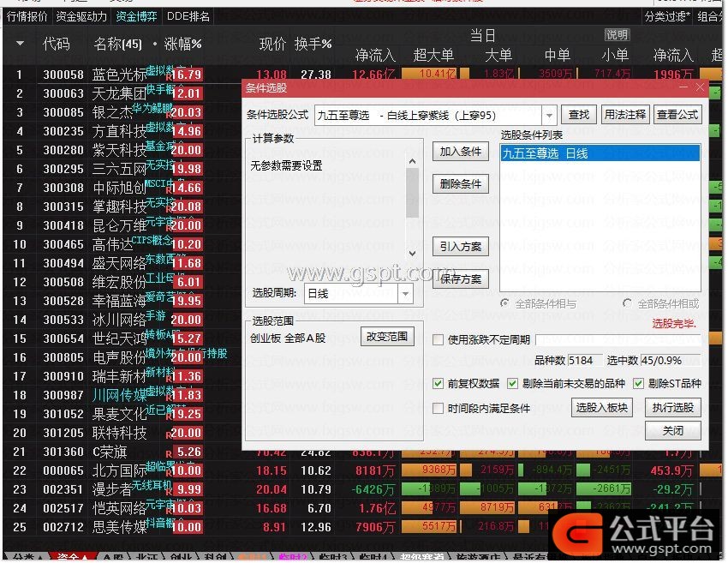Viewport: 728px width, 563px height.
Task: Click the 计算参数 scrollbar thumb
Action: point(412,193)
